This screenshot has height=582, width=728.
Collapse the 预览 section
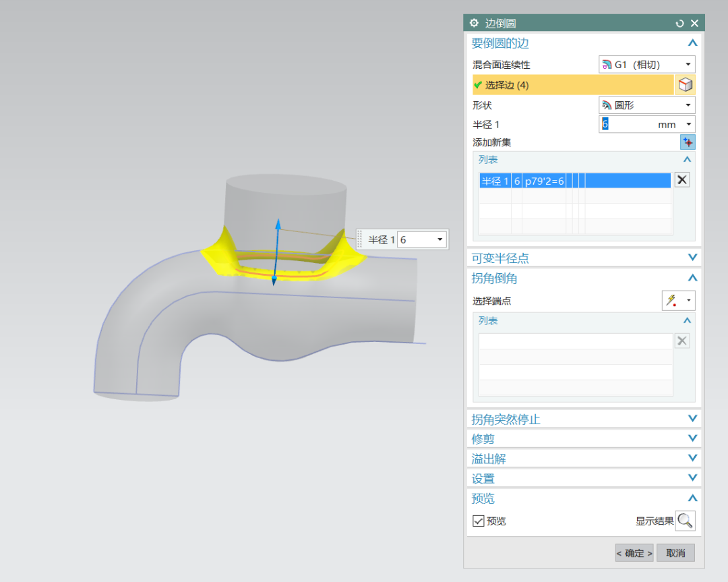692,498
